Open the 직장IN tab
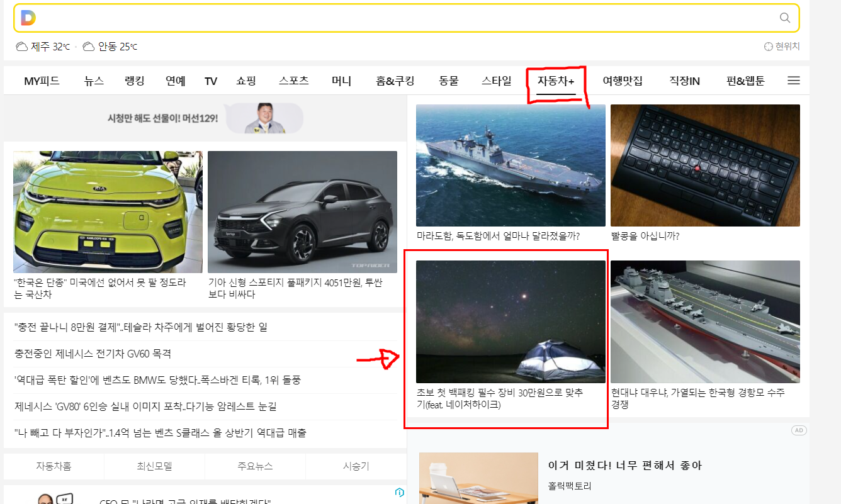 pos(685,81)
